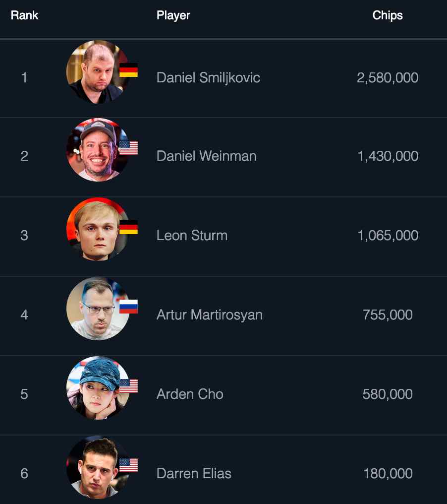Sort by the Rank column header

click(24, 15)
